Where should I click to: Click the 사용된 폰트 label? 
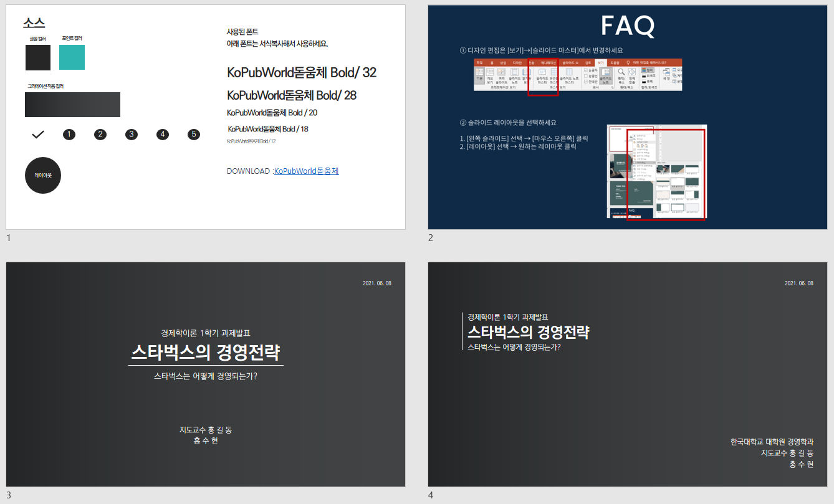(x=242, y=32)
